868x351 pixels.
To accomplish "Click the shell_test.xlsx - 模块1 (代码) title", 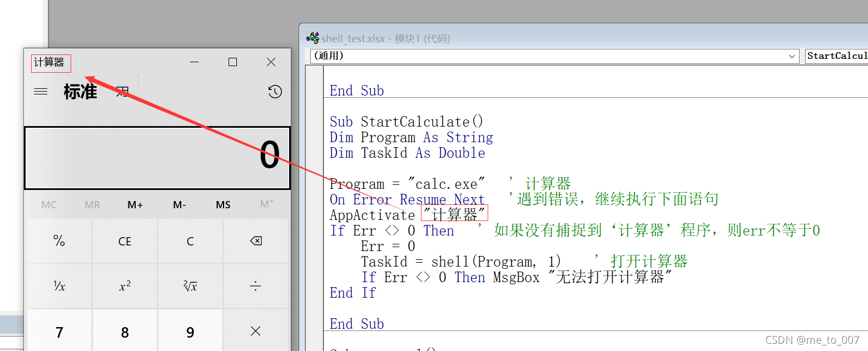I will pos(386,38).
